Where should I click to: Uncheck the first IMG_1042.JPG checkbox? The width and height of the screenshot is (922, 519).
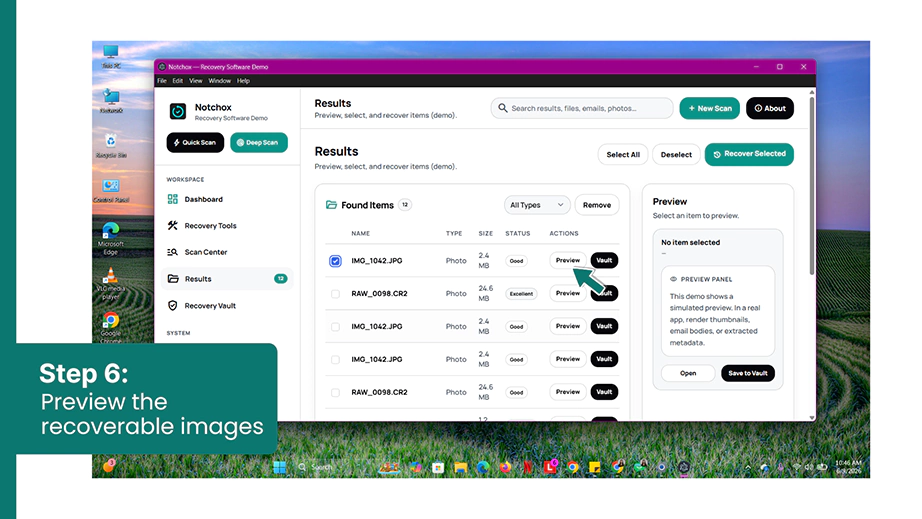coord(335,261)
